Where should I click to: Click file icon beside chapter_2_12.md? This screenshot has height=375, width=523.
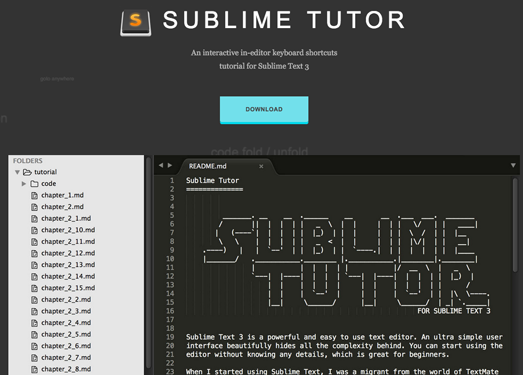pyautogui.click(x=34, y=254)
